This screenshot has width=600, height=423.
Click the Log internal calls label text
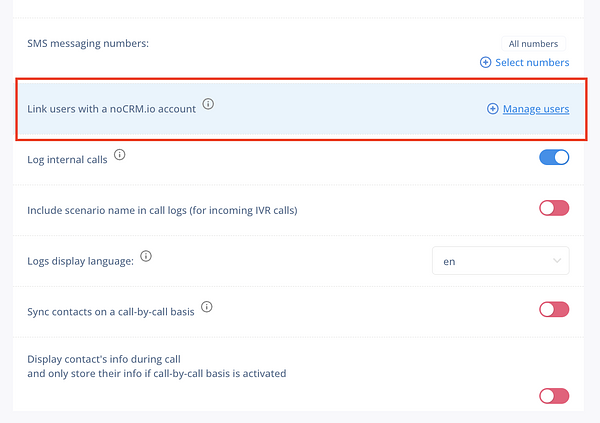(67, 160)
